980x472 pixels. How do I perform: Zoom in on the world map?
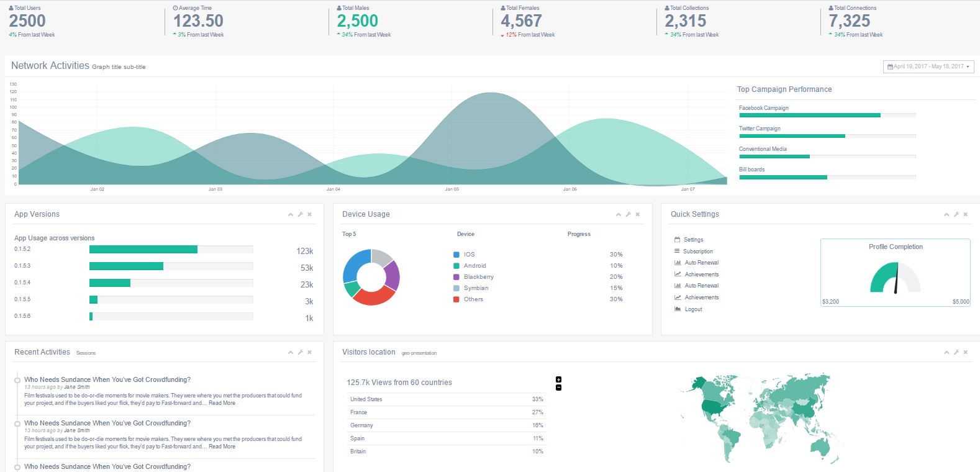coord(558,379)
